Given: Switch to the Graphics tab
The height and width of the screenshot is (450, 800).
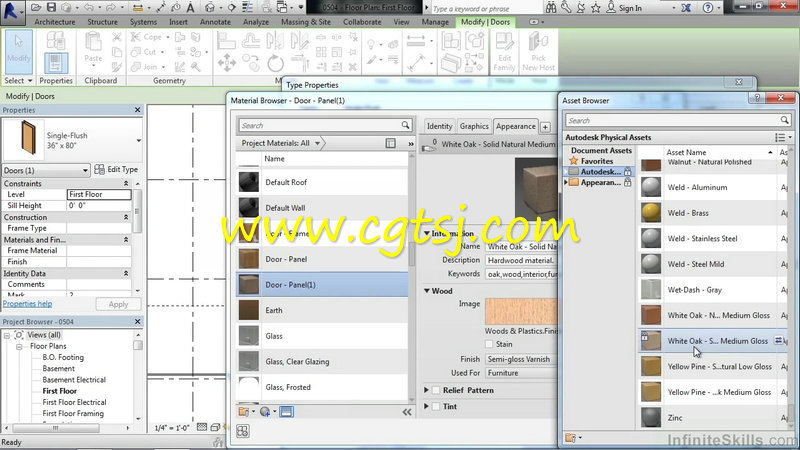Looking at the screenshot, I should click(474, 126).
